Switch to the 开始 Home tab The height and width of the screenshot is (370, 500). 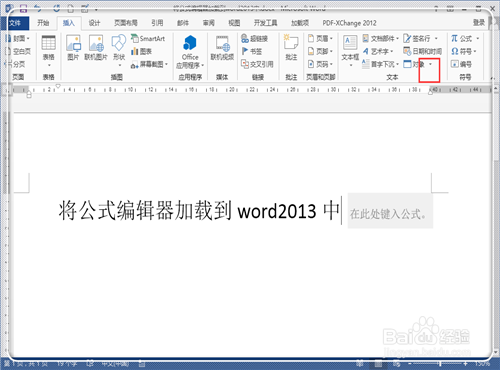click(43, 23)
